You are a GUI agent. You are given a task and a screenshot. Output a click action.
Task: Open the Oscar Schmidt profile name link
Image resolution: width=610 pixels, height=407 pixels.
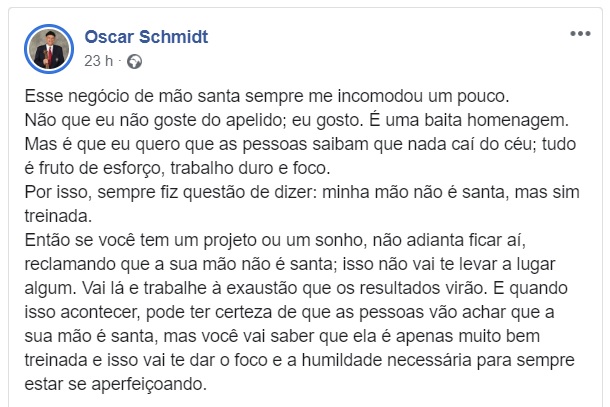[x=145, y=36]
